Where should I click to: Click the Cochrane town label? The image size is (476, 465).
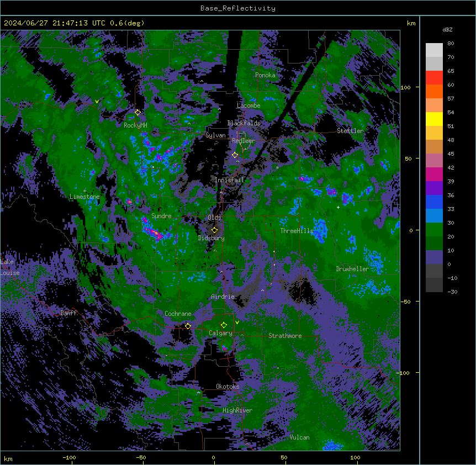tap(178, 314)
